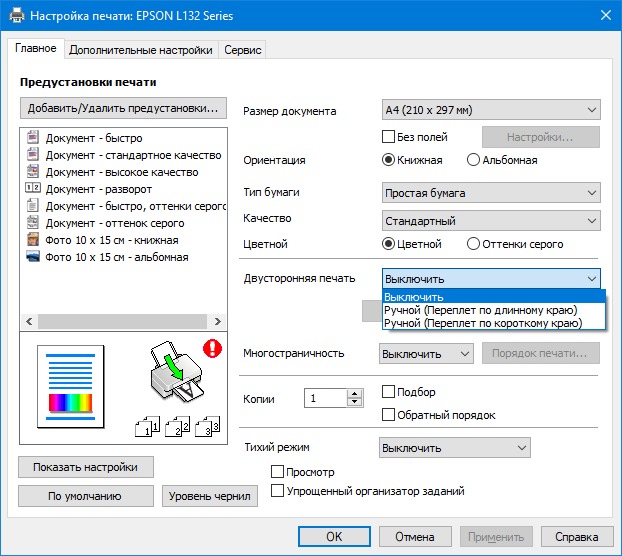
Task: Click 'Добавить/Удалить предустановки...' button
Action: pyautogui.click(x=123, y=108)
